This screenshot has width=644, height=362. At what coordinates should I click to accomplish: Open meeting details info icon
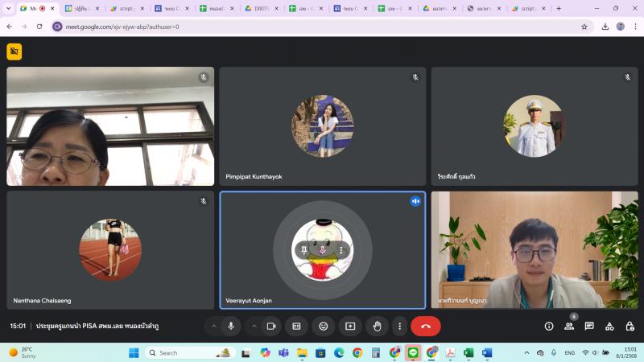(549, 327)
